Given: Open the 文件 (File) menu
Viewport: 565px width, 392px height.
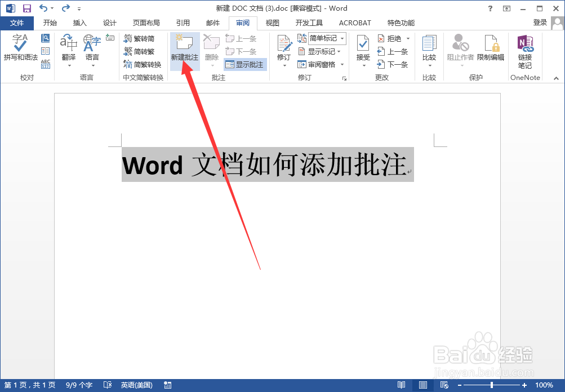Looking at the screenshot, I should click(17, 23).
